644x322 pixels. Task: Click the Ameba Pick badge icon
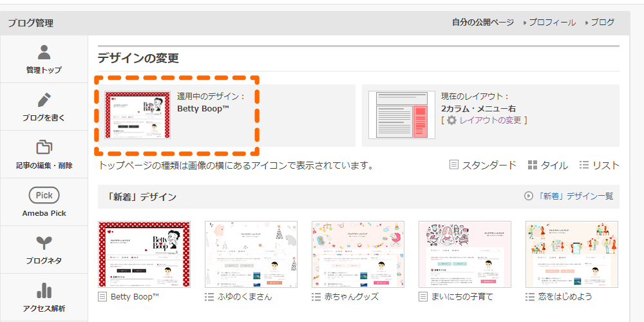click(x=44, y=196)
